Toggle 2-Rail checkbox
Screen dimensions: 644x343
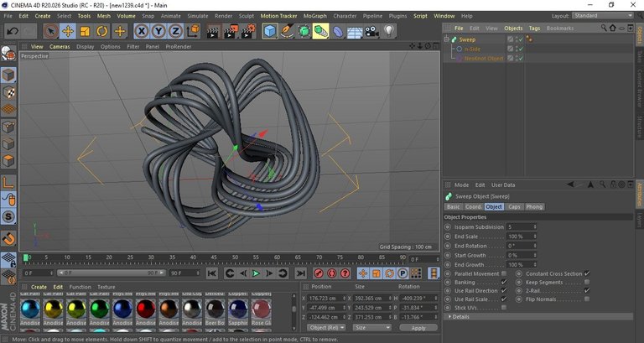pos(587,290)
